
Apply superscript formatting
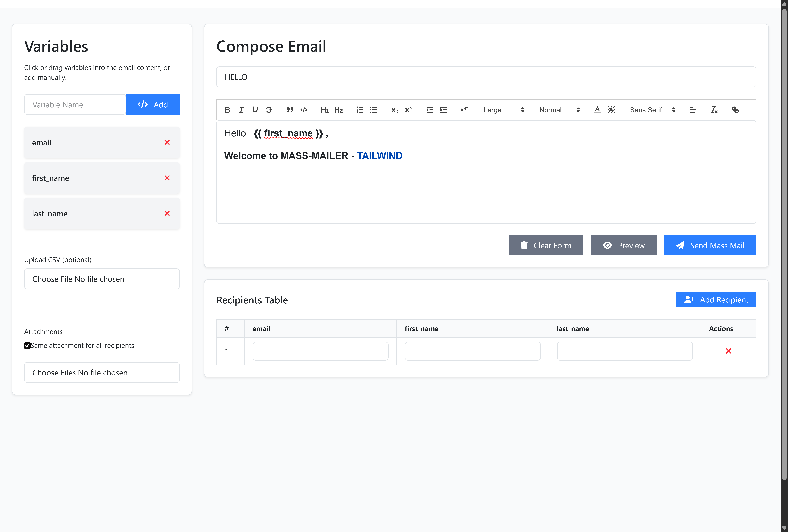409,110
